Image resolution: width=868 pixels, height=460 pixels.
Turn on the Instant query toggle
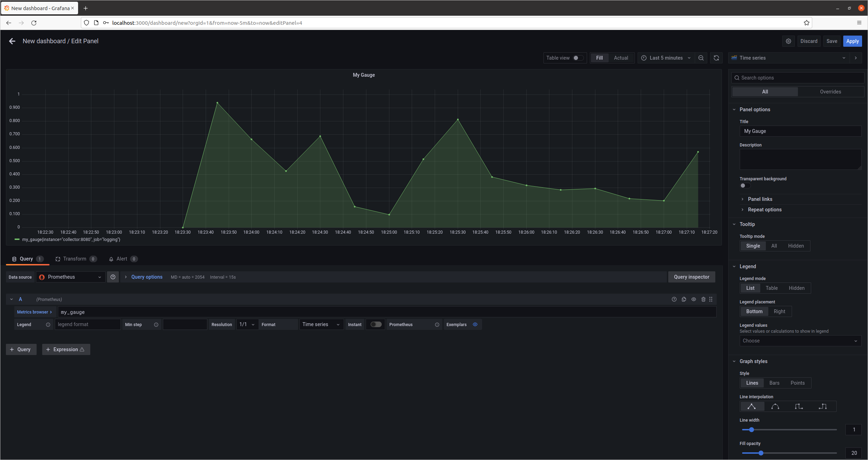376,324
